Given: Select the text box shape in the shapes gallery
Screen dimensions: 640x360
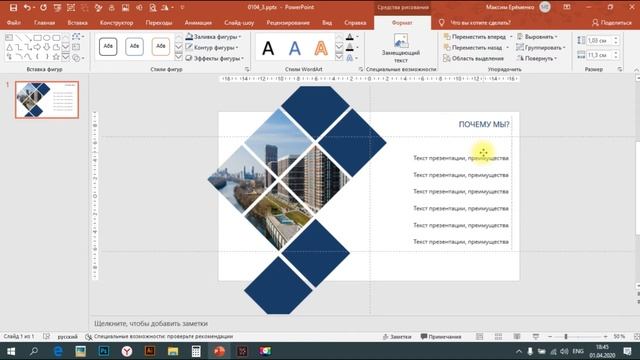Looking at the screenshot, I should coord(9,38).
